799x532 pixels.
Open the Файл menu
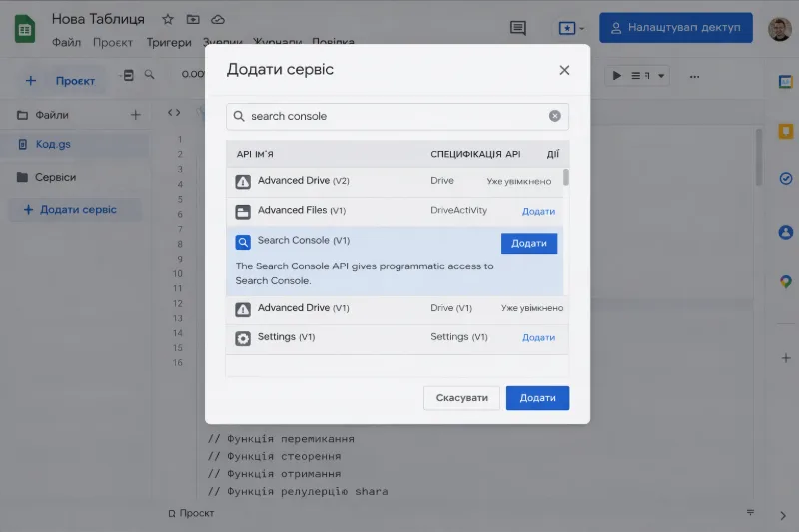click(x=66, y=42)
